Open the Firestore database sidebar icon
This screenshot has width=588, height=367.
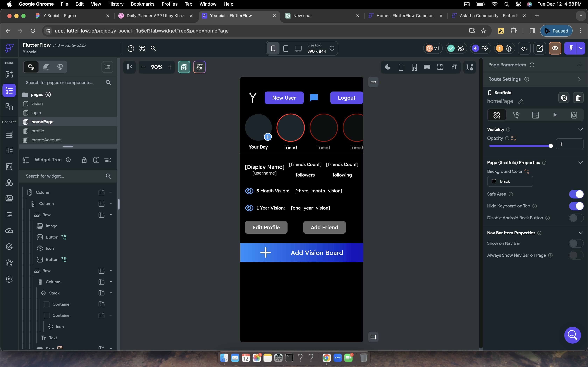click(x=9, y=134)
